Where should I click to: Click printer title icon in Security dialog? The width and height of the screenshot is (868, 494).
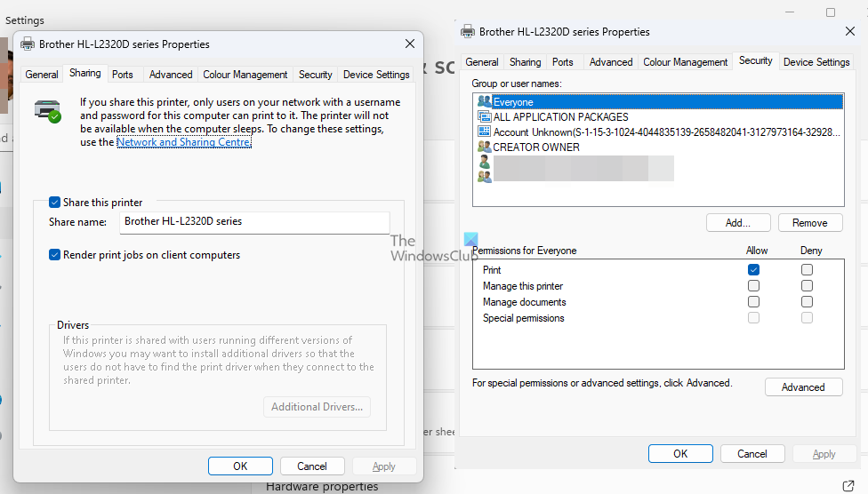click(x=468, y=31)
